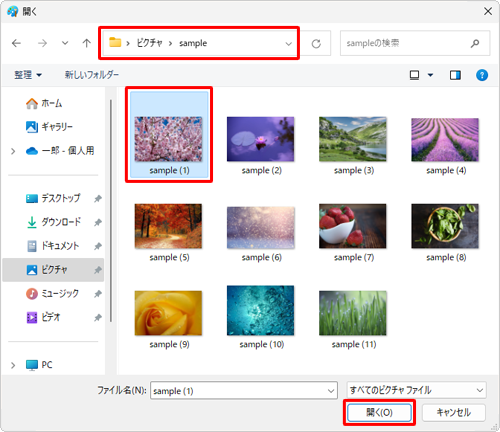The image size is (500, 432).
Task: Click the 開く(O) button
Action: pos(379,413)
